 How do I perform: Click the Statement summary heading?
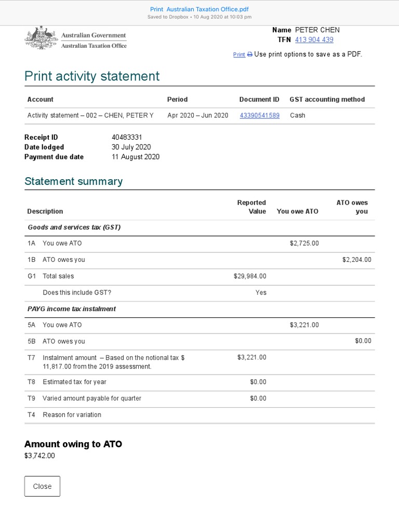point(73,181)
